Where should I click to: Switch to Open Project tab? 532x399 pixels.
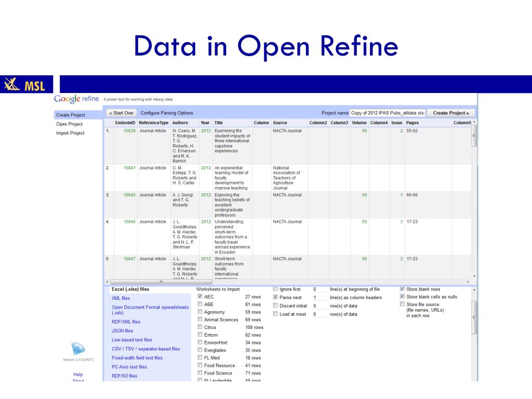tap(69, 124)
